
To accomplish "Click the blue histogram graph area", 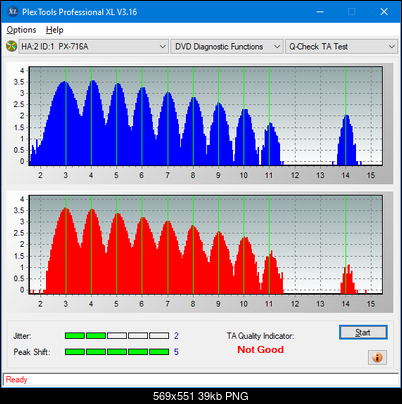I will [206, 116].
